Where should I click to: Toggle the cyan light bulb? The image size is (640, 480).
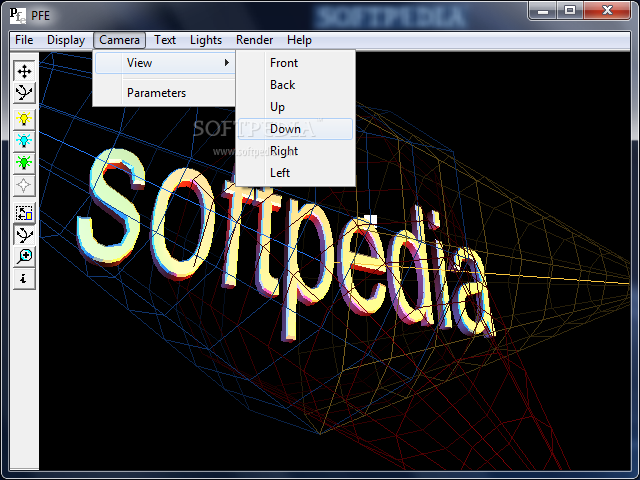24,141
